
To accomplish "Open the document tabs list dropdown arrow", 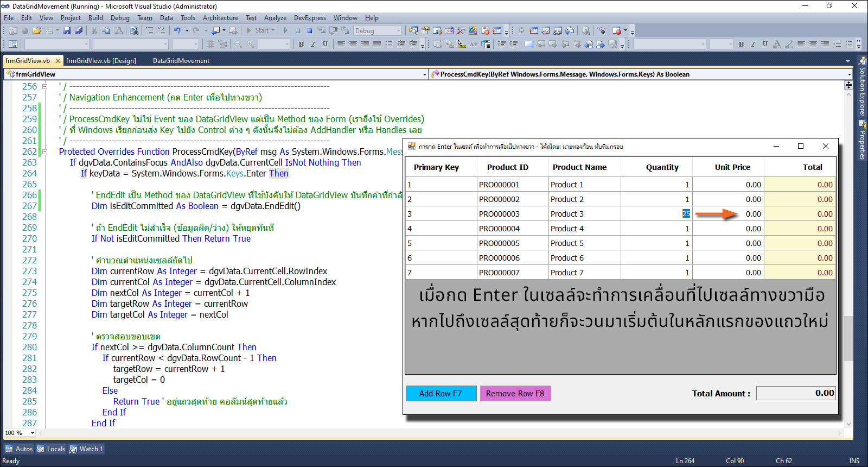I will click(x=848, y=61).
